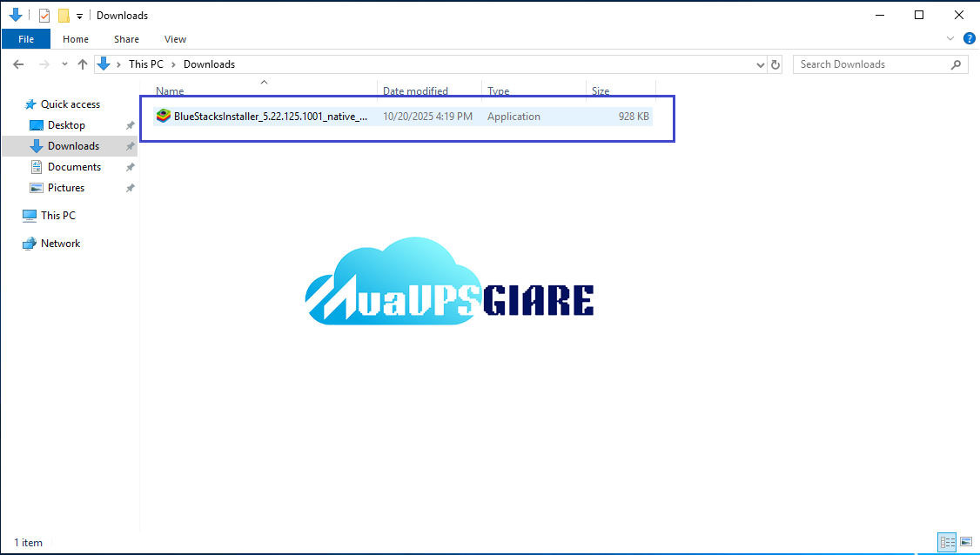The image size is (980, 555).
Task: Open Customize Quick Access Toolbar dropdown
Action: (x=79, y=16)
